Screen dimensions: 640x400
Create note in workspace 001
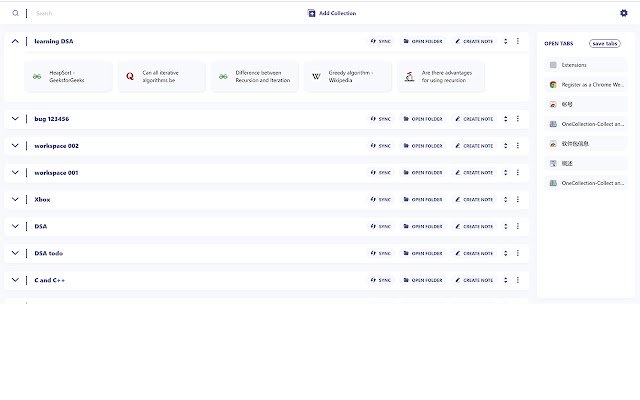point(474,173)
